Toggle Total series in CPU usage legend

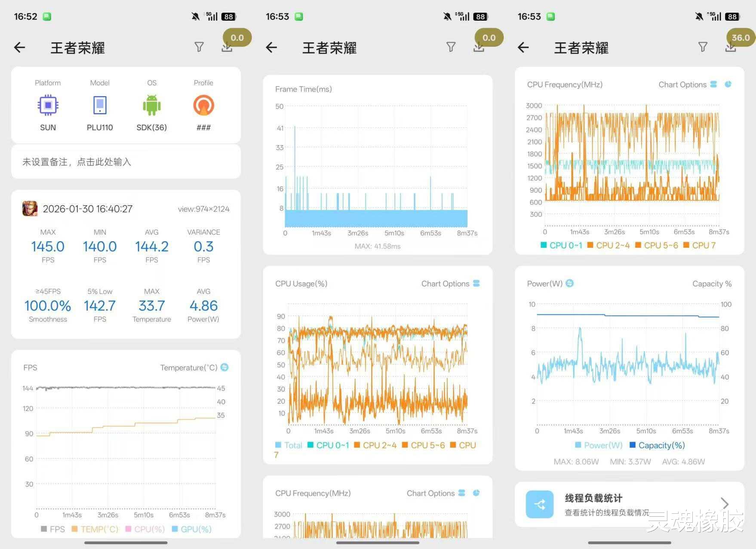click(x=289, y=445)
